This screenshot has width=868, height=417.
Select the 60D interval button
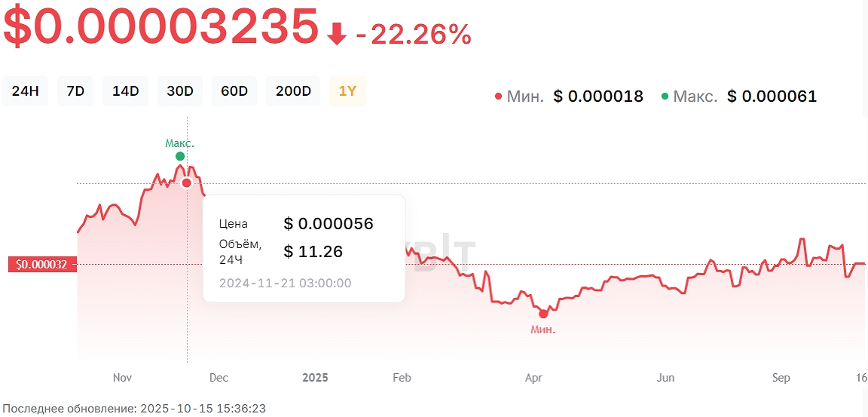point(234,91)
